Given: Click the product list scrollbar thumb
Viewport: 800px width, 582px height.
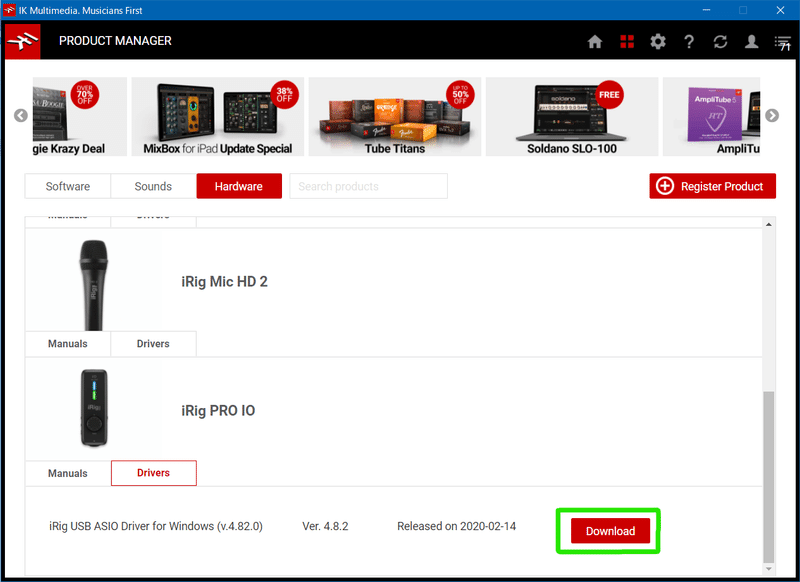Looking at the screenshot, I should (768, 477).
